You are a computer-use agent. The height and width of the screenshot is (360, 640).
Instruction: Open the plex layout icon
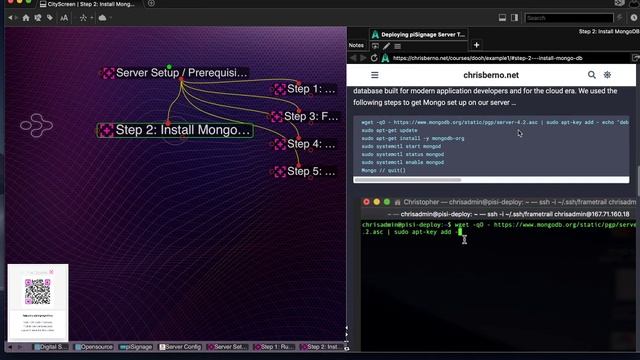pyautogui.click(x=83, y=18)
